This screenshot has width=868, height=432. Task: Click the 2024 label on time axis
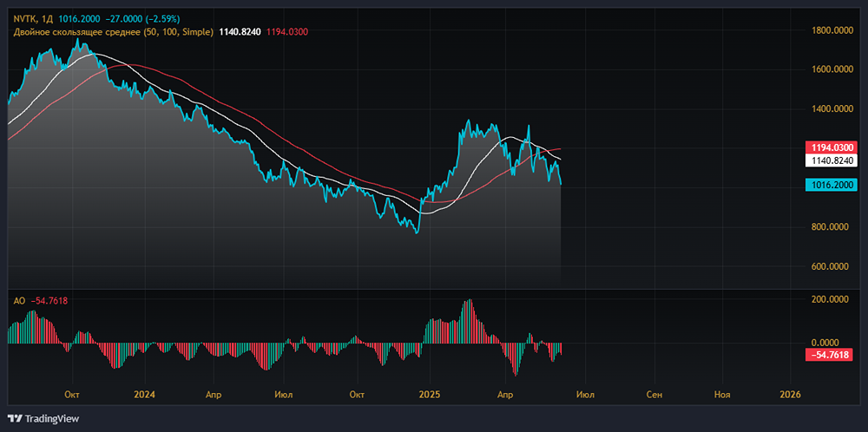click(x=144, y=394)
